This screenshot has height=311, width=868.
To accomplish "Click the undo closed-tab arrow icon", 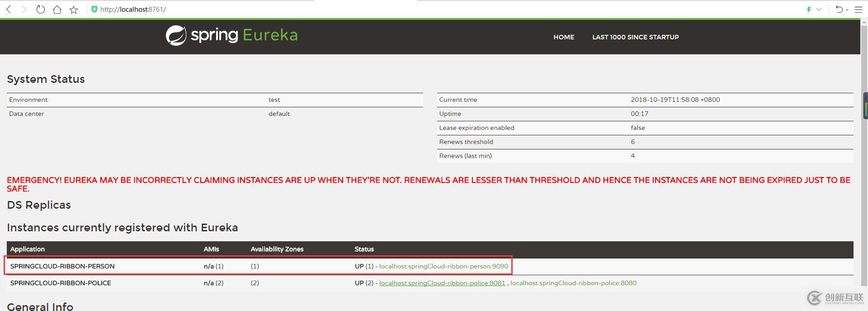I will tap(839, 9).
